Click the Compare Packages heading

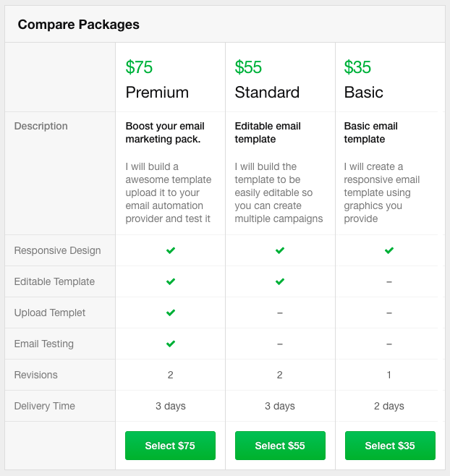(x=79, y=25)
